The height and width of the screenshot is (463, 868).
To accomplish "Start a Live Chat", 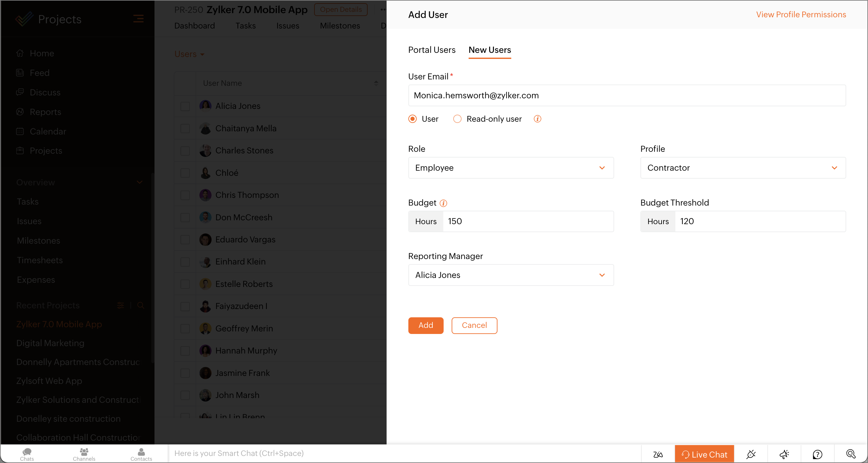I will coord(704,454).
